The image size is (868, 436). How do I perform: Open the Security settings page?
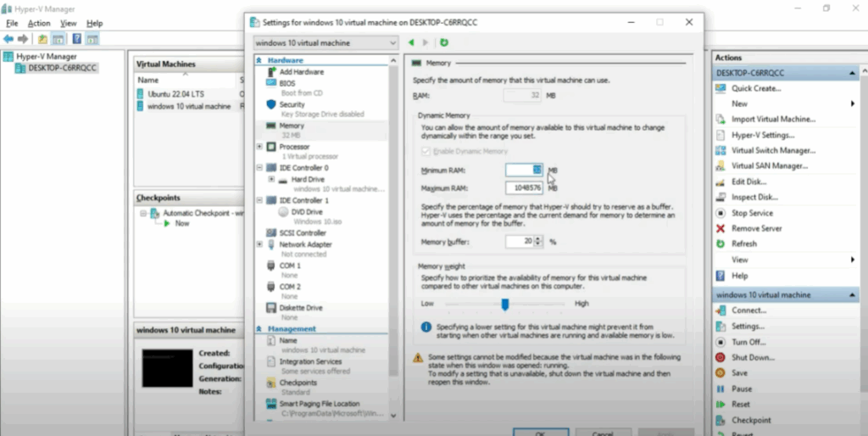[292, 104]
